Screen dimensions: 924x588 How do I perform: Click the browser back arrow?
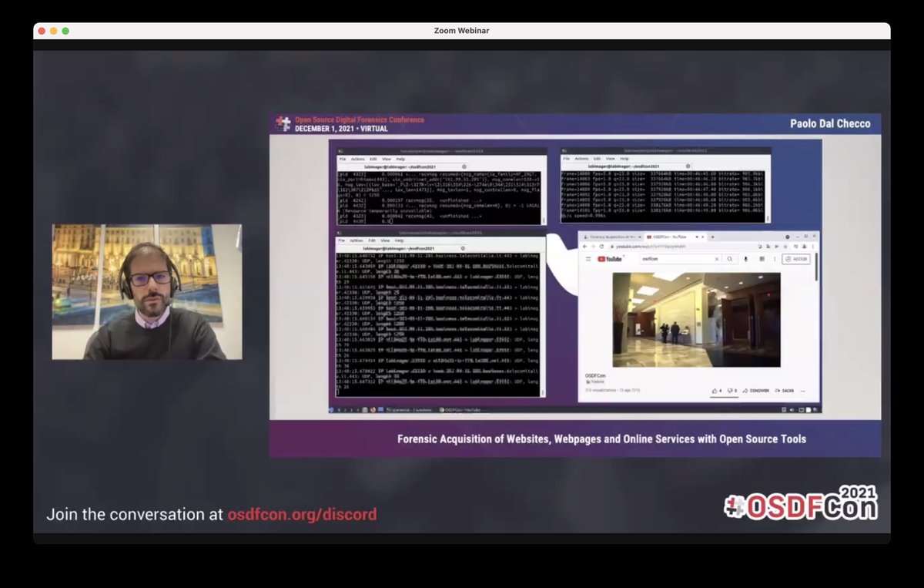pos(585,245)
